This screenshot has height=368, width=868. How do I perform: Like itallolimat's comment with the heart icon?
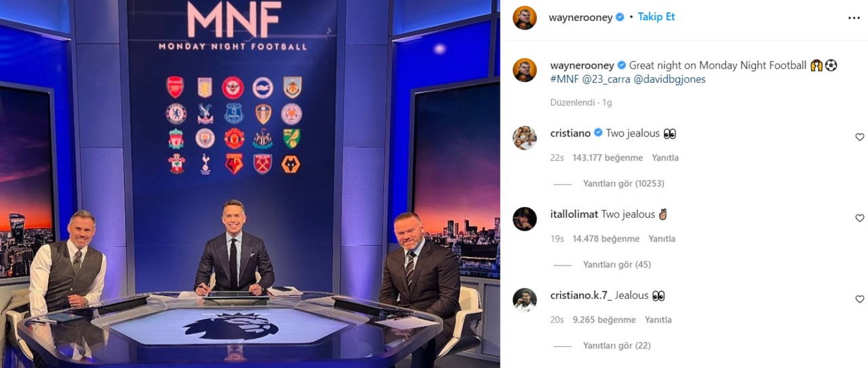[860, 218]
